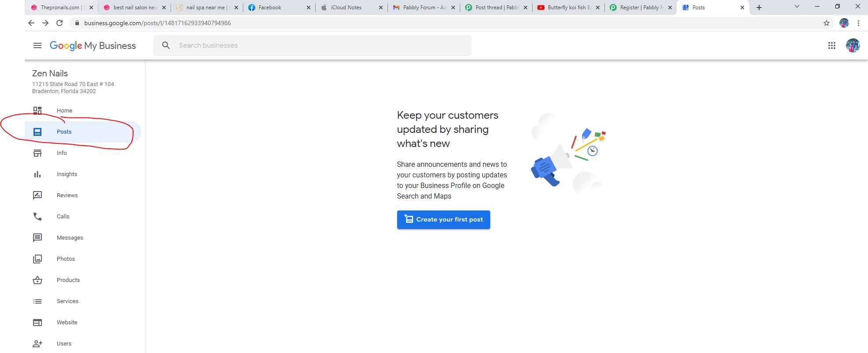The height and width of the screenshot is (353, 868).
Task: Click the Services list icon
Action: pos(37,301)
